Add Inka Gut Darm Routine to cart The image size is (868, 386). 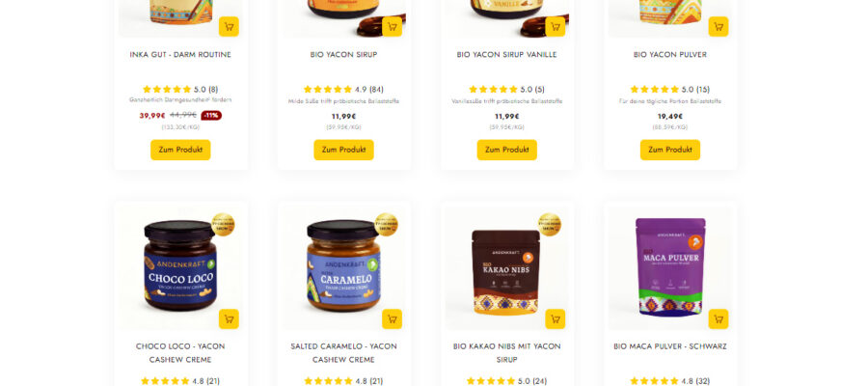(229, 27)
